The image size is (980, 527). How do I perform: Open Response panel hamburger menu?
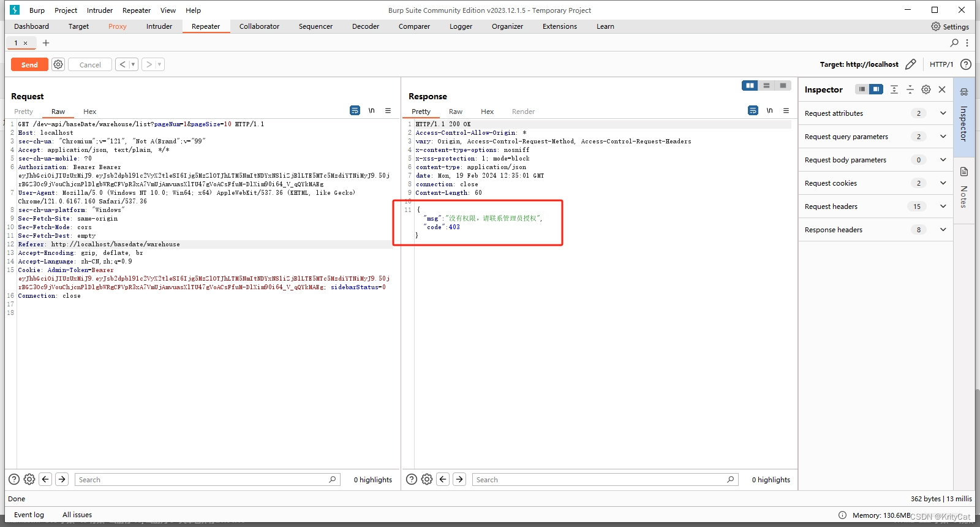point(786,110)
